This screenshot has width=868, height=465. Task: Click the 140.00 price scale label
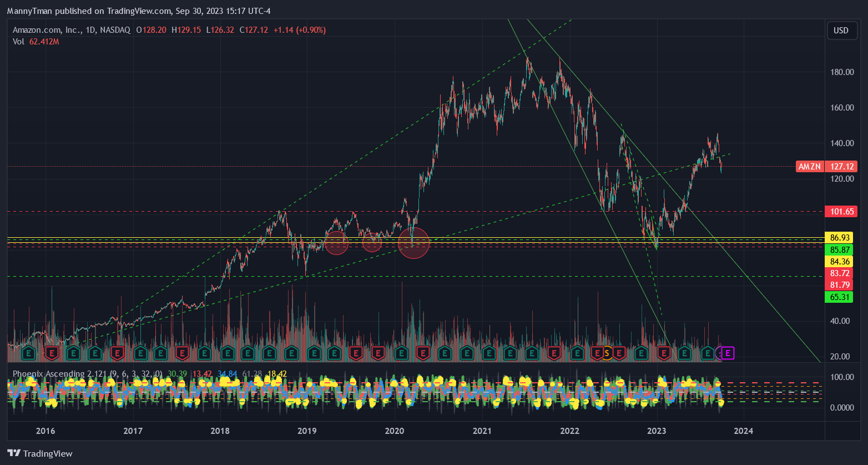coord(842,143)
